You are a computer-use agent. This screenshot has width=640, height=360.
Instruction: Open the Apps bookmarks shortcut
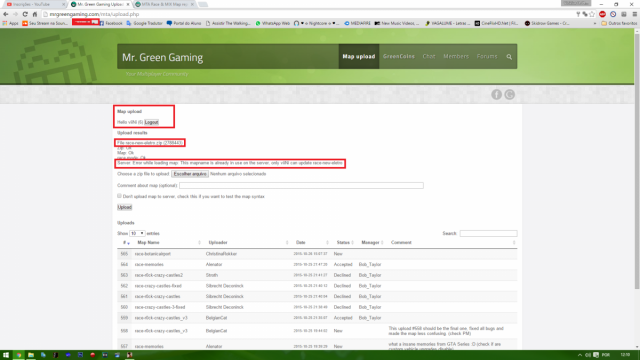click(x=10, y=23)
